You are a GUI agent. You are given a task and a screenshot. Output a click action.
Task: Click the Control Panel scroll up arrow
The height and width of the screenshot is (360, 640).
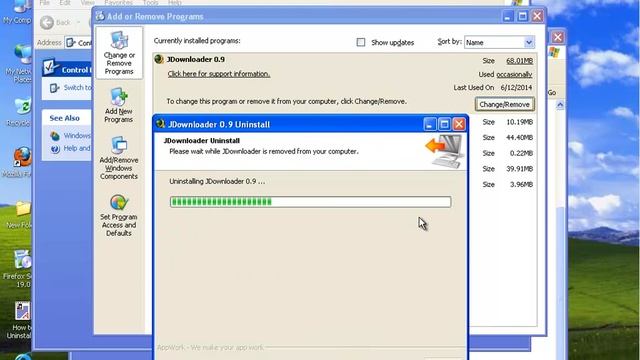[x=560, y=105]
